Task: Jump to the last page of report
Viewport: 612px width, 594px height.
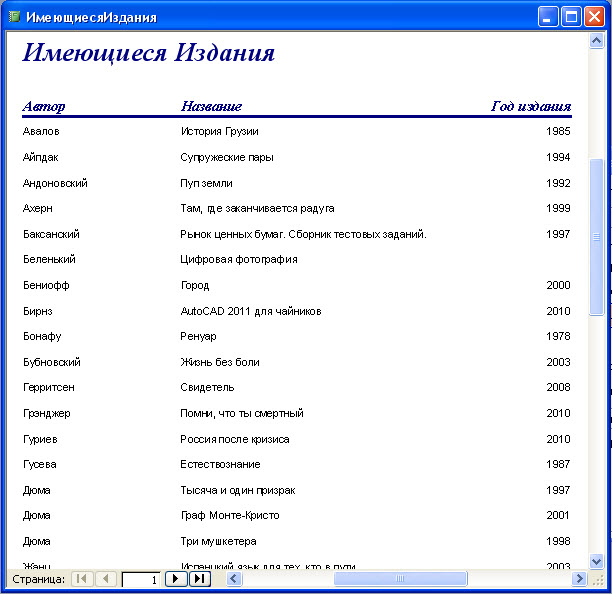Action: (200, 578)
